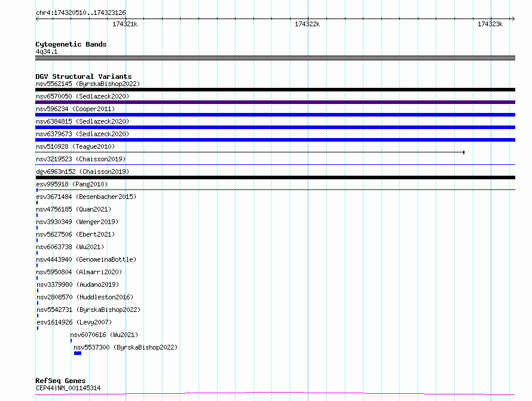Click the first nsv6063738 (Wu2021) label

70,247
